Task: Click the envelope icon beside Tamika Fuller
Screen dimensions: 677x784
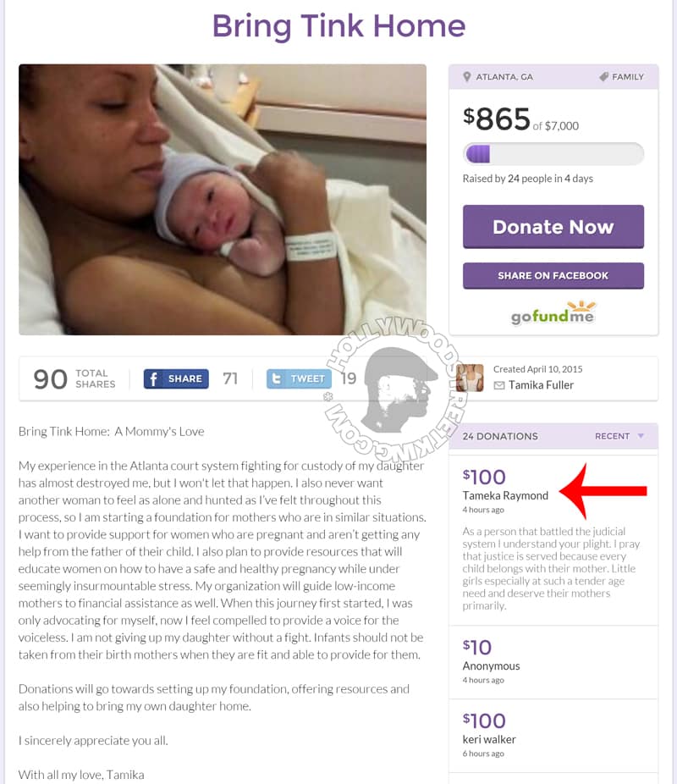Action: (x=498, y=385)
